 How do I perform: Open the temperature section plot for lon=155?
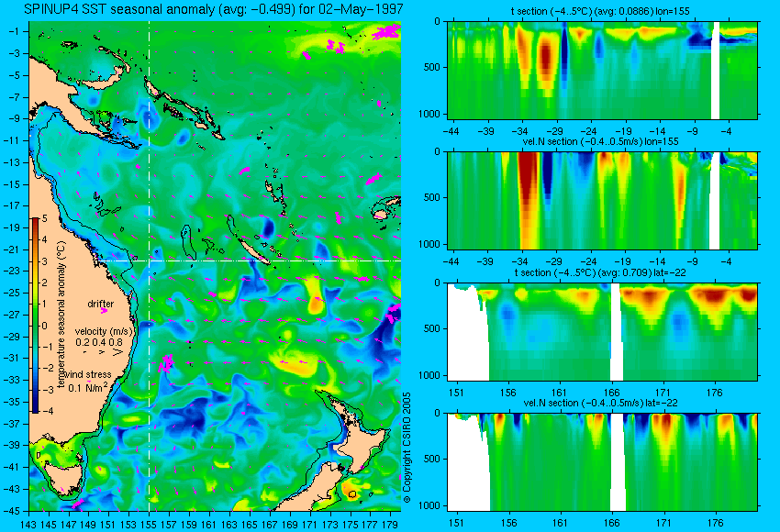point(602,70)
